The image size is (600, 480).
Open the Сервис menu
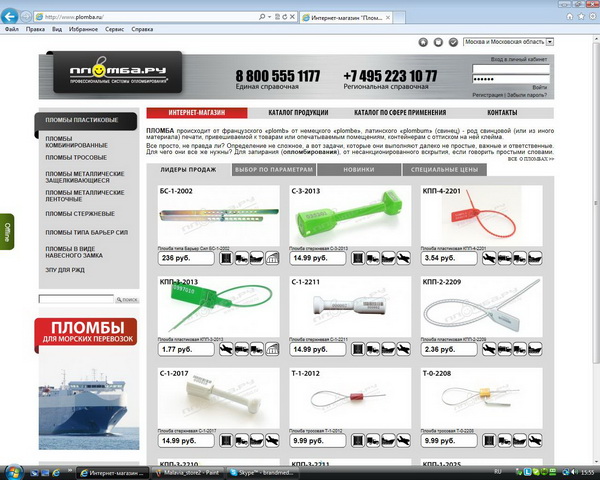[x=114, y=29]
